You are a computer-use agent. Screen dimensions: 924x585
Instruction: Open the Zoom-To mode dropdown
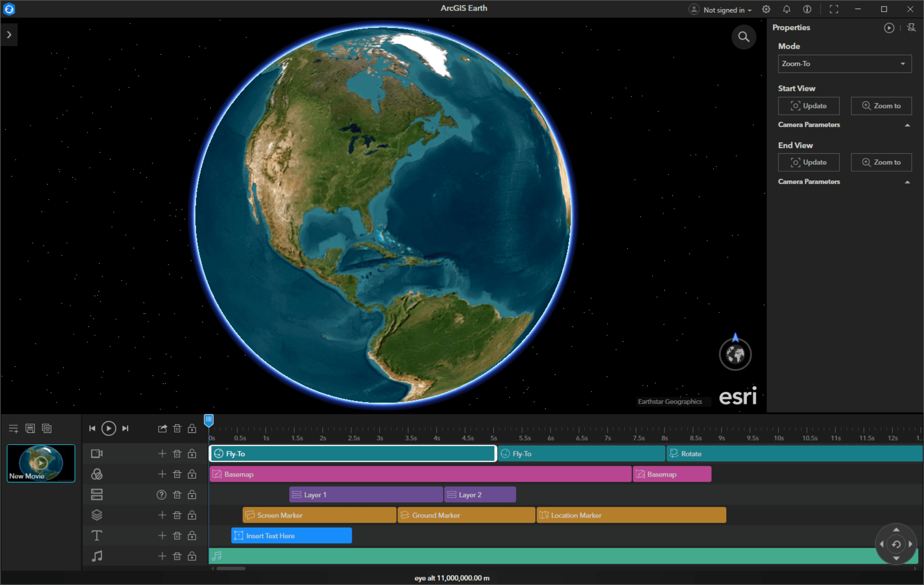[844, 64]
